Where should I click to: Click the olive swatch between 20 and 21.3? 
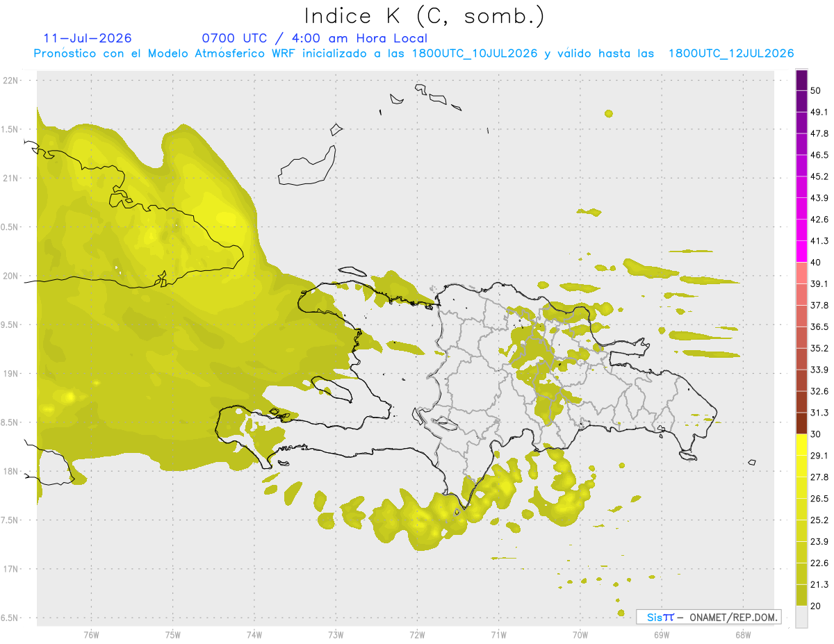[x=801, y=595]
